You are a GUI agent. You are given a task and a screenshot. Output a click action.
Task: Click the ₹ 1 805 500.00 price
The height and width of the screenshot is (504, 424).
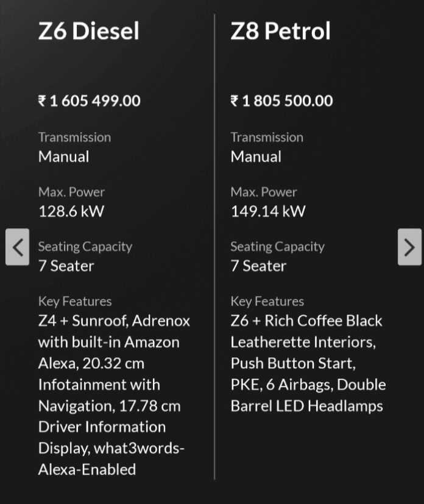click(x=281, y=101)
